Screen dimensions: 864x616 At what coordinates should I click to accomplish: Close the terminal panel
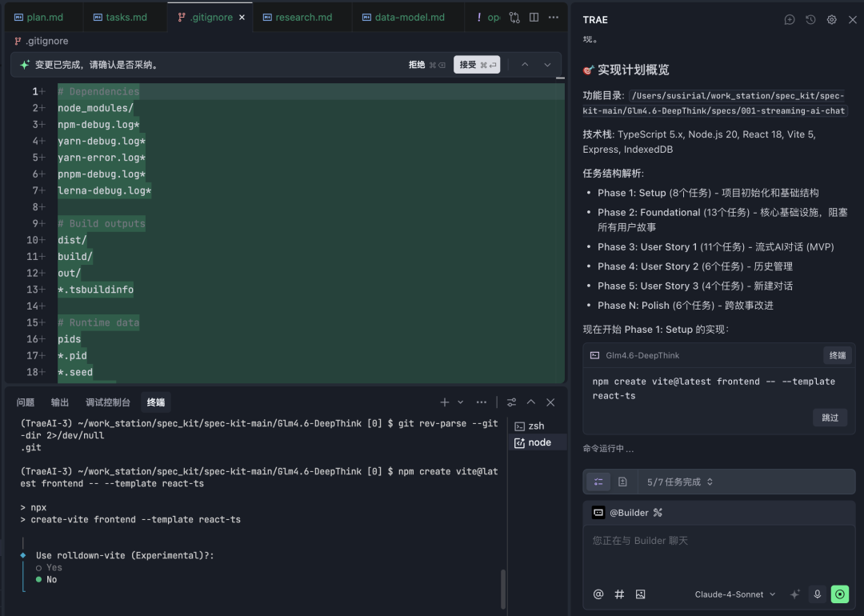tap(550, 402)
